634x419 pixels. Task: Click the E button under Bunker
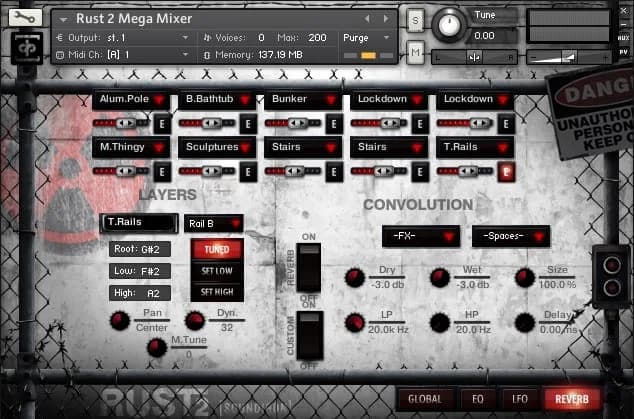pos(334,124)
